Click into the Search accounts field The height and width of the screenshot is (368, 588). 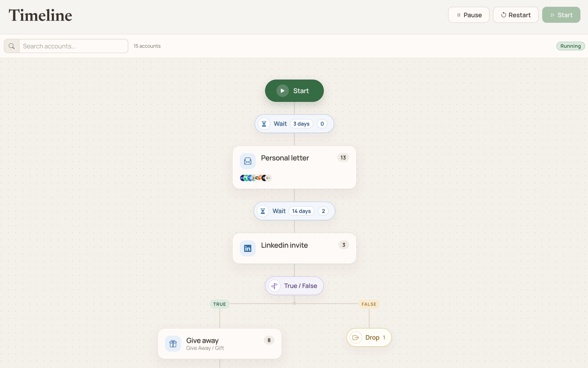(73, 46)
